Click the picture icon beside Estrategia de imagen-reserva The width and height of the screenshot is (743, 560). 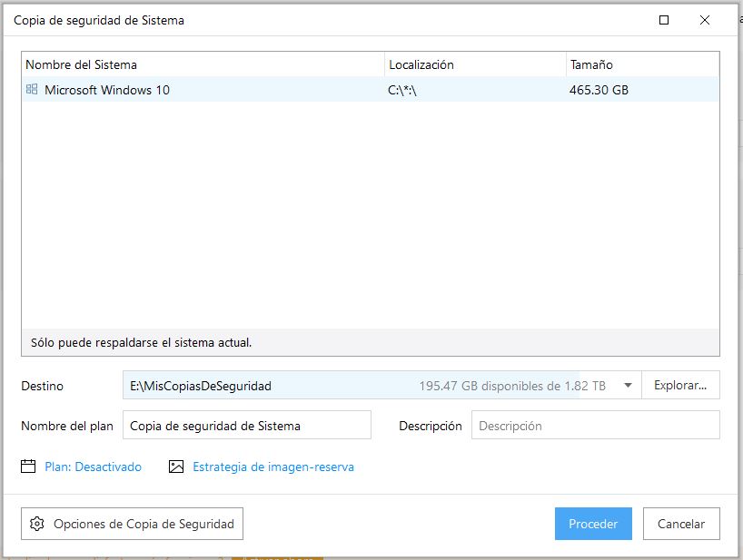click(176, 467)
